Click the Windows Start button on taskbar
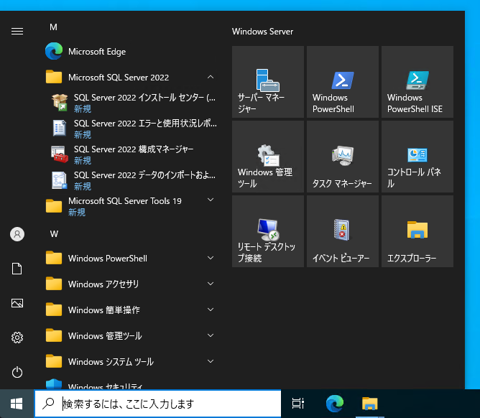Screen dimensions: 480x418 pos(17,404)
